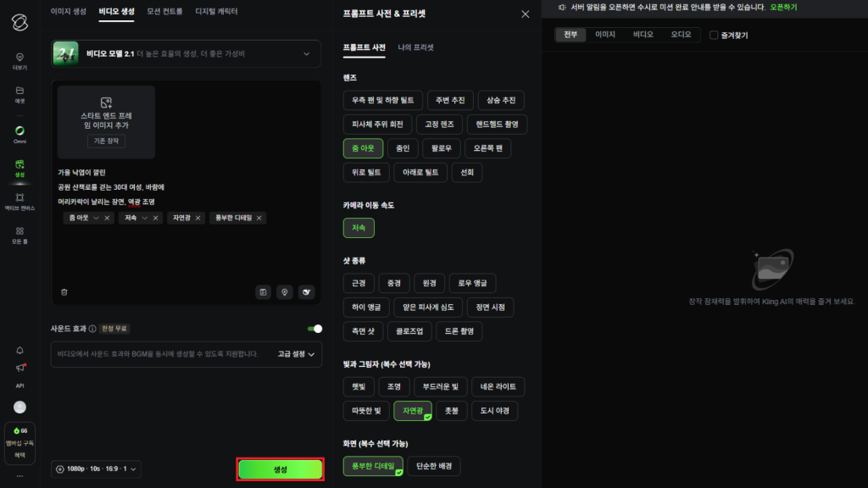Open the Omni panel from the sidebar

(x=19, y=134)
